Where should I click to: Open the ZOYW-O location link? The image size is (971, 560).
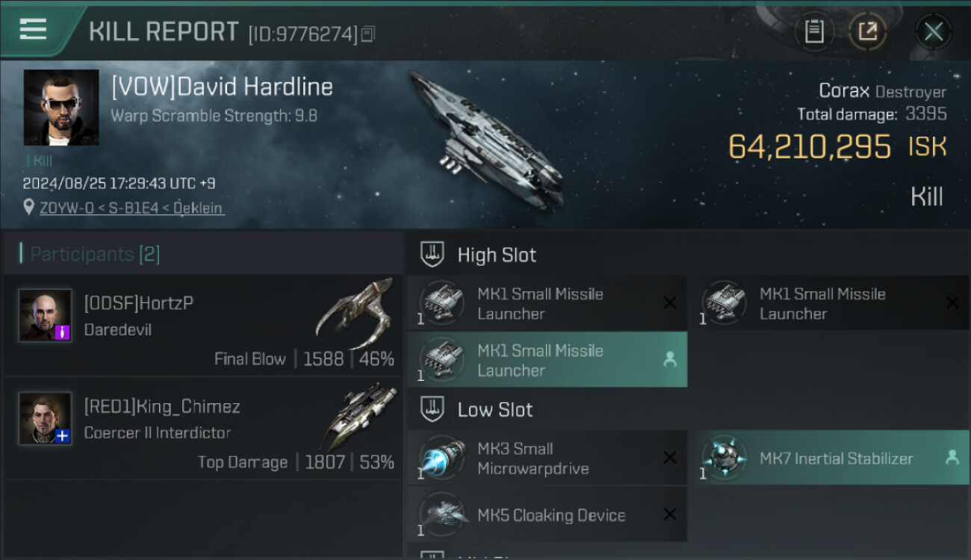(131, 208)
